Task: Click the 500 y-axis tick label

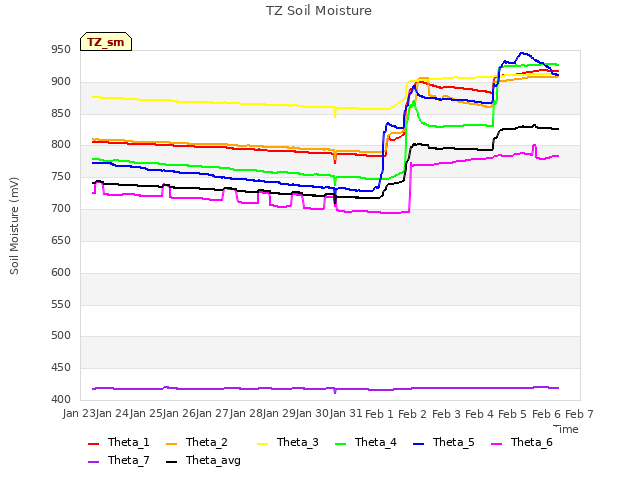Action: coord(61,336)
